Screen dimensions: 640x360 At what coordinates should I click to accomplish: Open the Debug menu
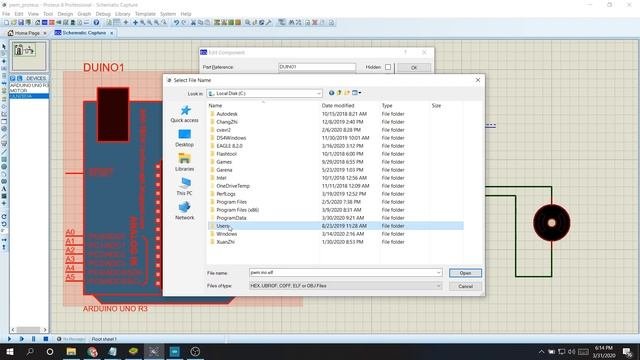click(x=103, y=14)
